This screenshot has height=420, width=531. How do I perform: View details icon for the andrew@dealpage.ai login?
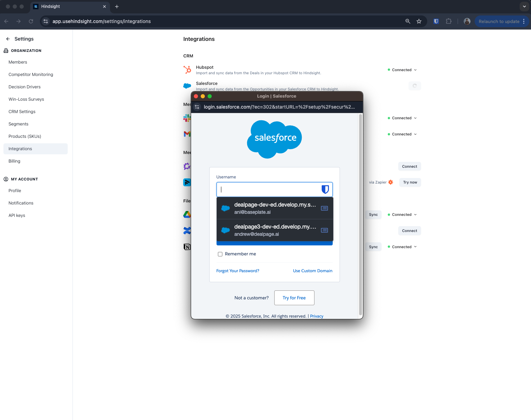click(x=324, y=230)
